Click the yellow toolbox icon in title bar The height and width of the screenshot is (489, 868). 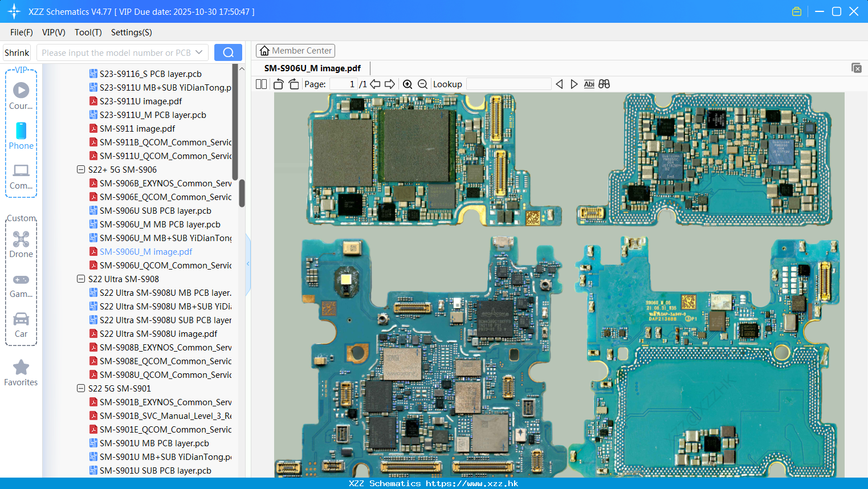797,11
